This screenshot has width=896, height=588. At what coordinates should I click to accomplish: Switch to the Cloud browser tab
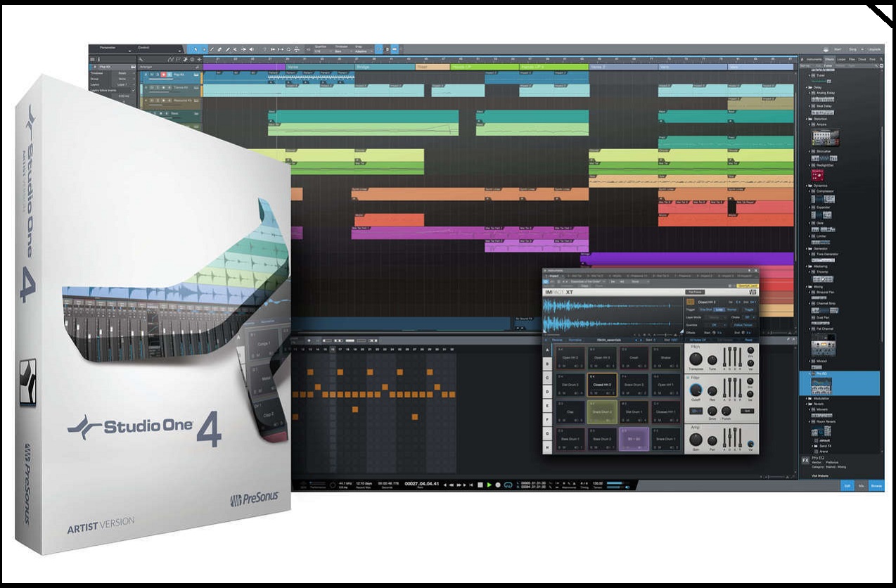point(862,59)
